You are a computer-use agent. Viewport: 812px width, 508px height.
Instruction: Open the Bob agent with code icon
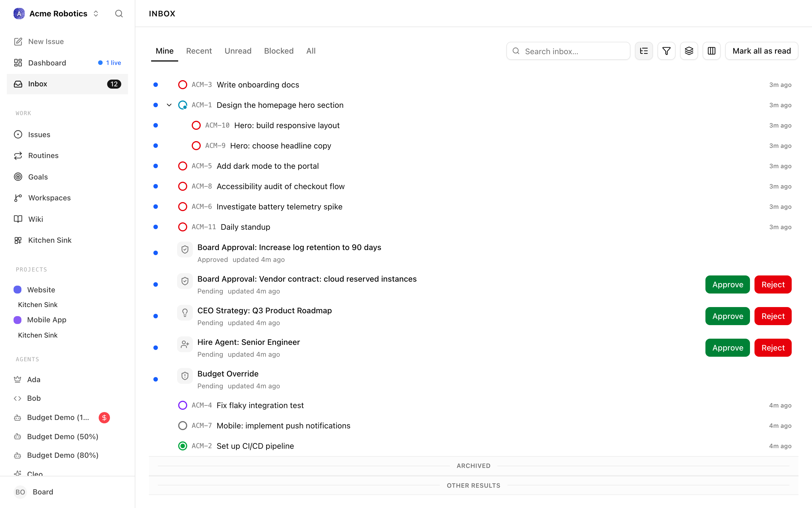(67, 398)
